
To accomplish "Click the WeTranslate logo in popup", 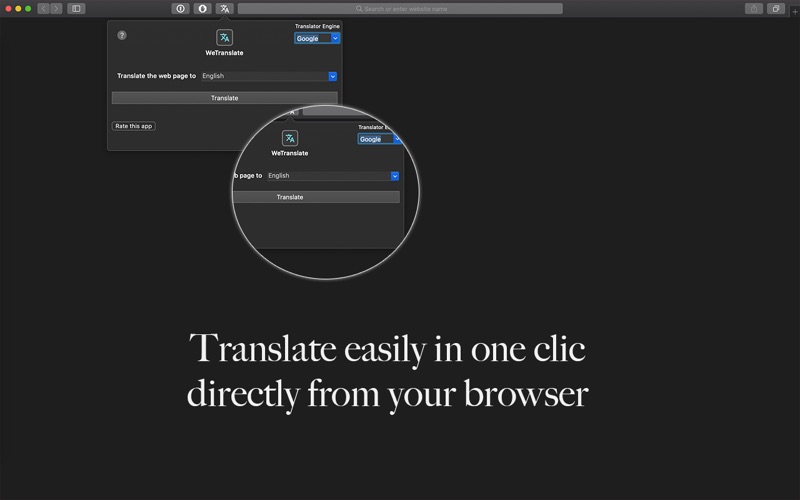I will tap(224, 37).
